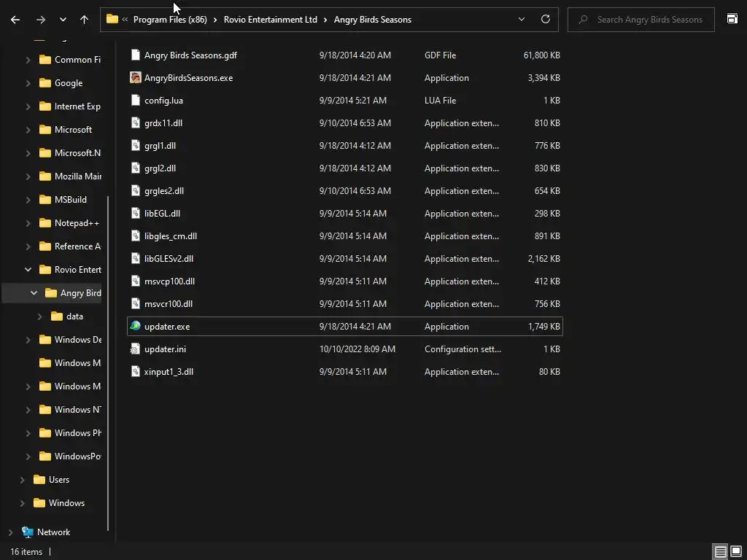Open breadcrumb arrow after Program Files (x86)
747x560 pixels.
[x=215, y=20]
